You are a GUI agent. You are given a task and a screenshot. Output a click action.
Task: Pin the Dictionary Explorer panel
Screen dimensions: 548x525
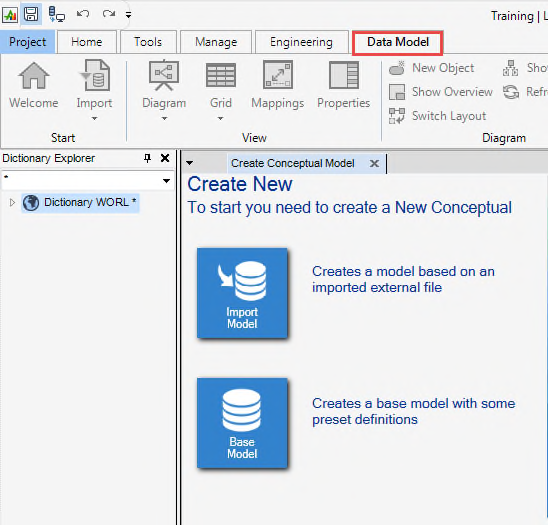147,158
